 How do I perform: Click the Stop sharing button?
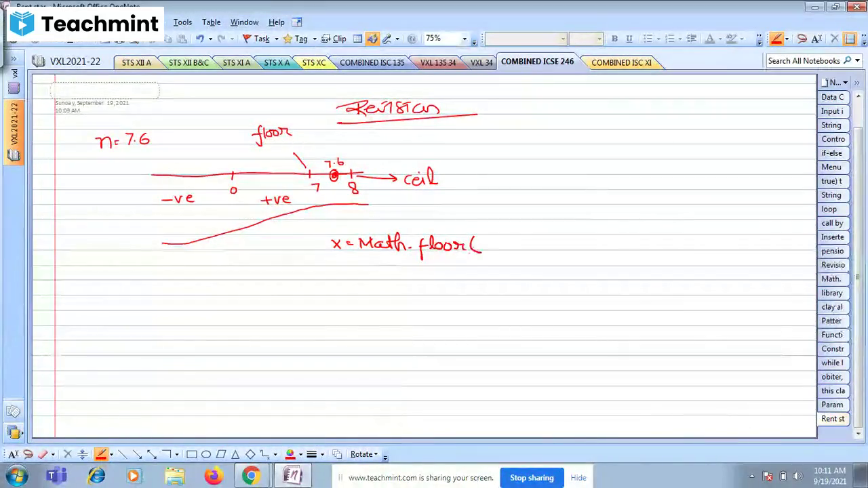(x=532, y=477)
